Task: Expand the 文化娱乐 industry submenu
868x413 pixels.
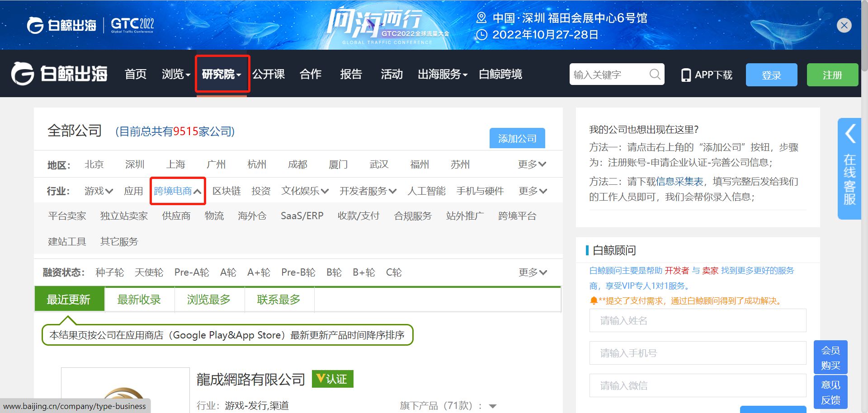Action: pos(305,191)
